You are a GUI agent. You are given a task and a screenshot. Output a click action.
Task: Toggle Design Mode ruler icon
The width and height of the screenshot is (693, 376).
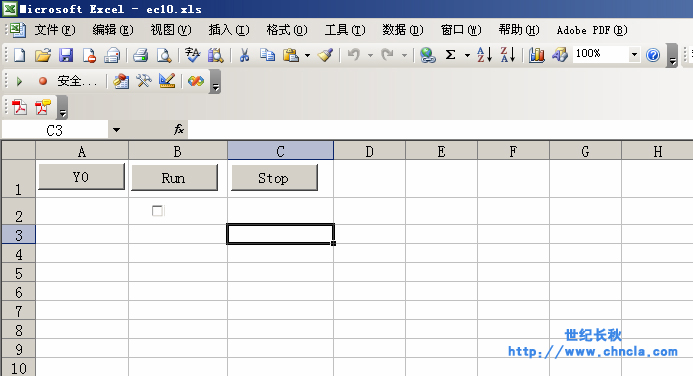(x=167, y=81)
